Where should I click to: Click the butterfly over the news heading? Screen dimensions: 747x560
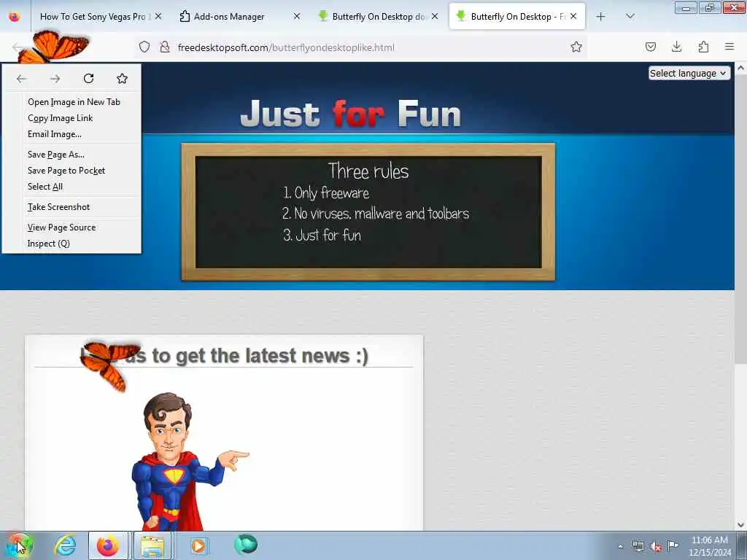click(111, 365)
